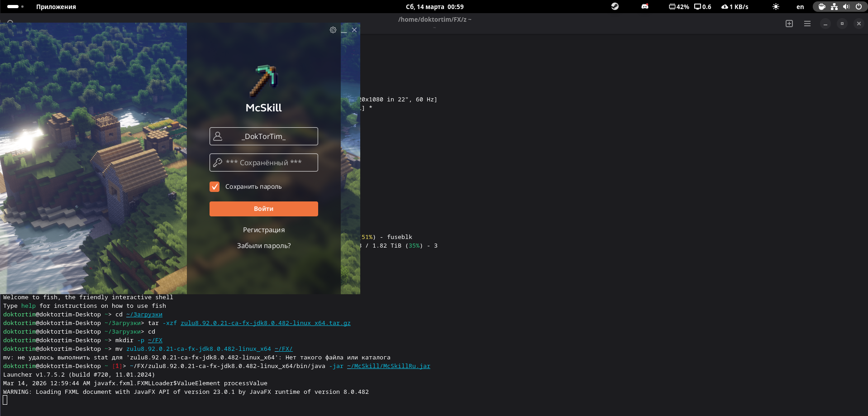The height and width of the screenshot is (416, 868).
Task: Click the cyan help word in the fish greeting
Action: 29,306
